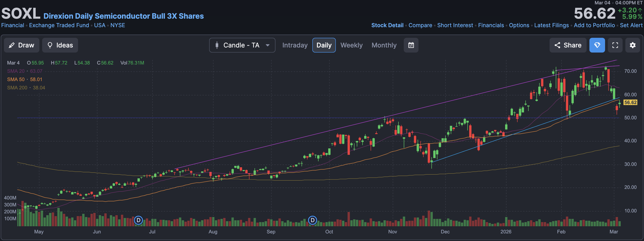Open the Compare link
Screen dimensions: 644x241
(420, 25)
